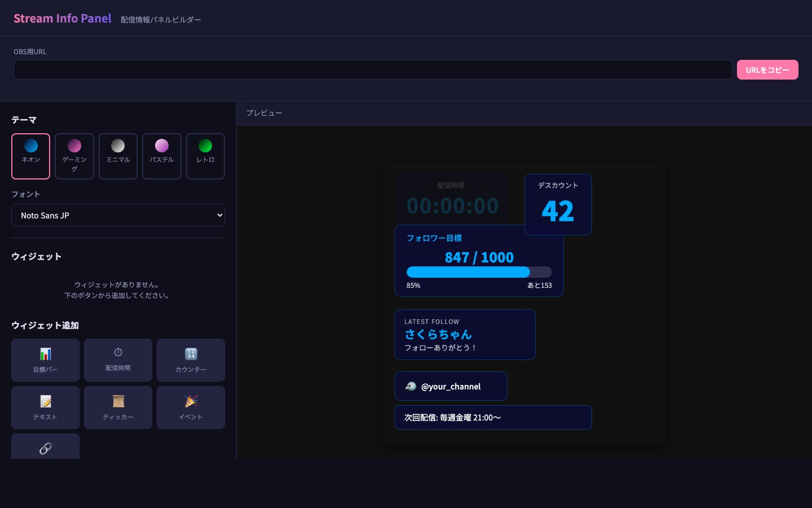Click the channel icon beside @your_channel
Viewport: 812px width, 508px height.
pos(411,386)
